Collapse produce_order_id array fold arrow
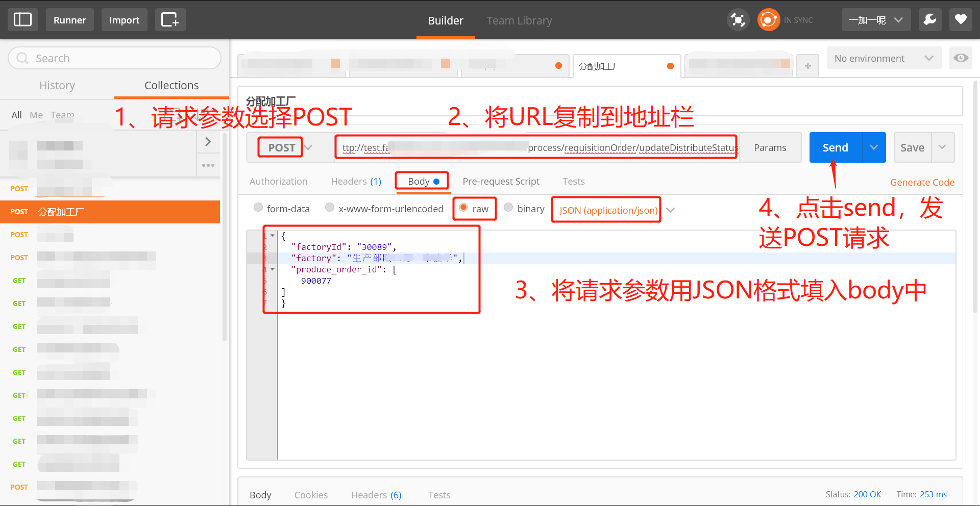980x506 pixels. 273,269
